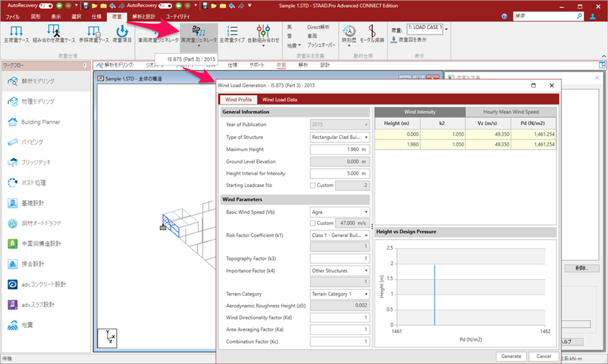Open the ファイル menu tab

[x=13, y=16]
